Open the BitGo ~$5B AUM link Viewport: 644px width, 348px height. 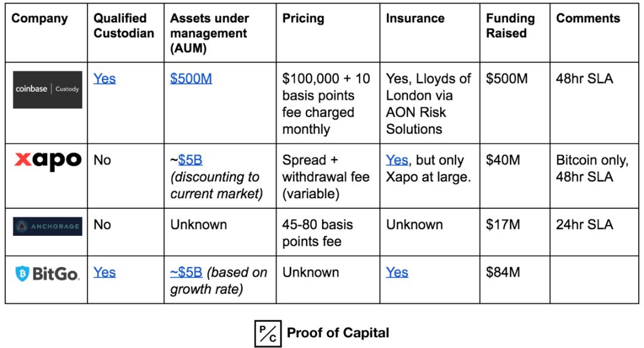[x=186, y=272]
